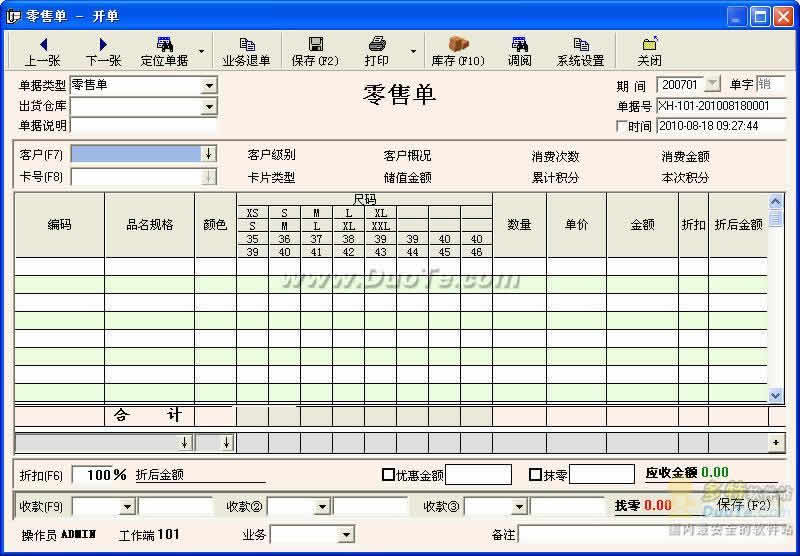
Task: Go to next receipt (下一张)
Action: (x=102, y=44)
